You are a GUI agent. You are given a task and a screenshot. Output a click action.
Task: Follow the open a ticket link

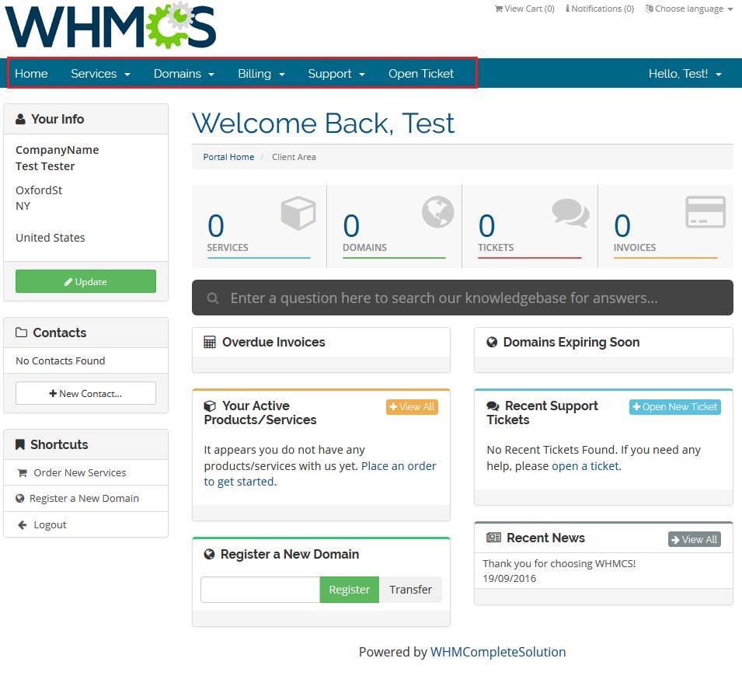tap(585, 465)
